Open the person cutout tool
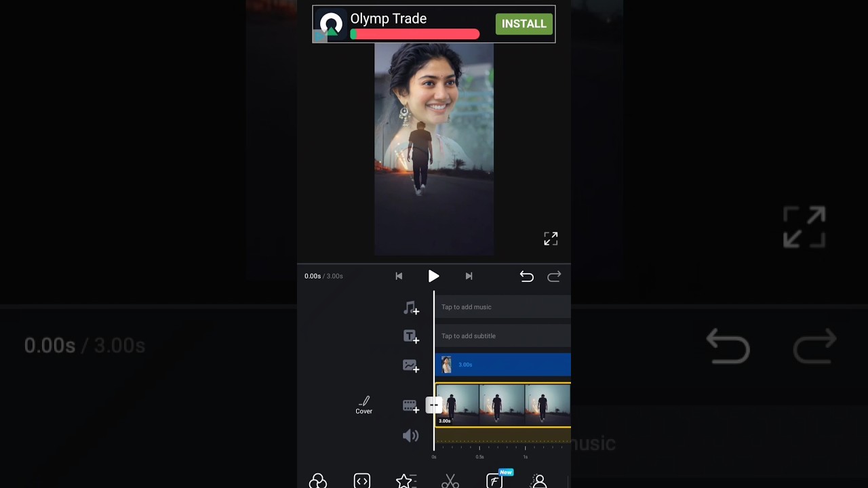 click(x=539, y=481)
